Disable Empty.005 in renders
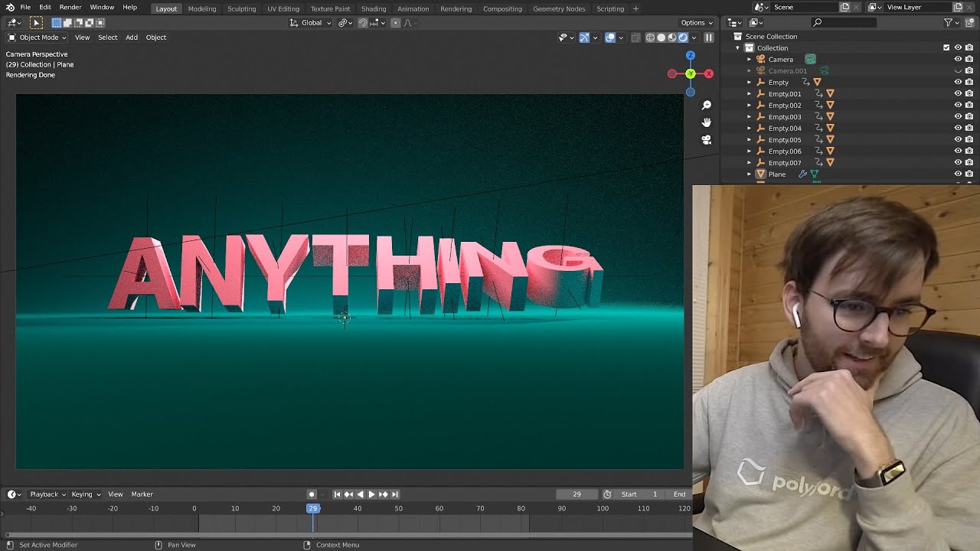Viewport: 980px width, 551px height. click(969, 140)
